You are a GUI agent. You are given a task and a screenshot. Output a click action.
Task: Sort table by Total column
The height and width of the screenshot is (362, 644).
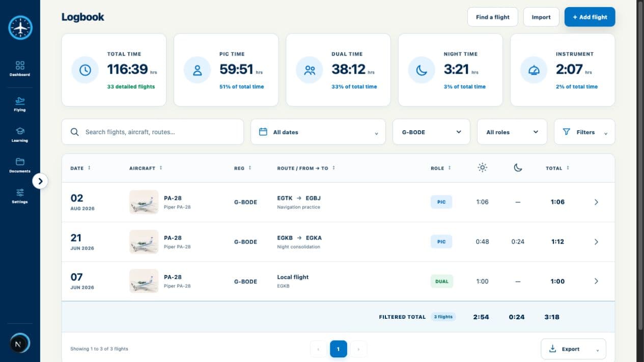coord(557,168)
